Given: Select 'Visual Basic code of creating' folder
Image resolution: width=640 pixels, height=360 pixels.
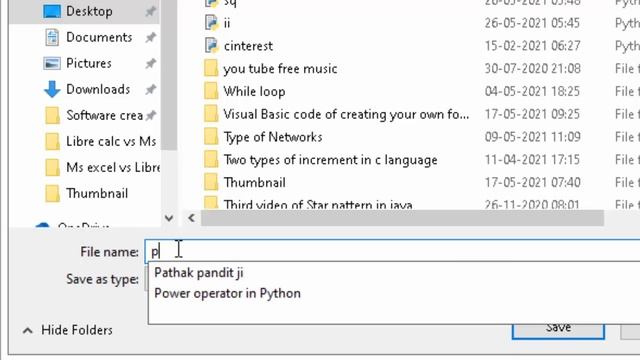Looking at the screenshot, I should (346, 115).
